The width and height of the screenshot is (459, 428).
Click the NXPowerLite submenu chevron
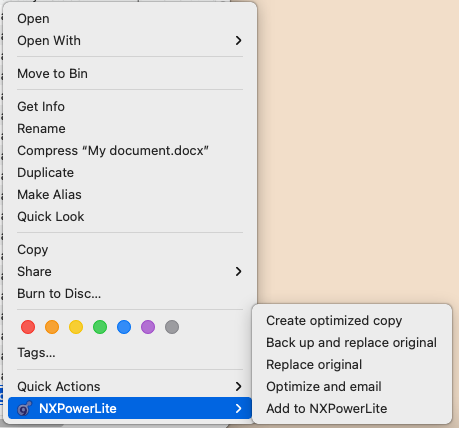(x=238, y=408)
